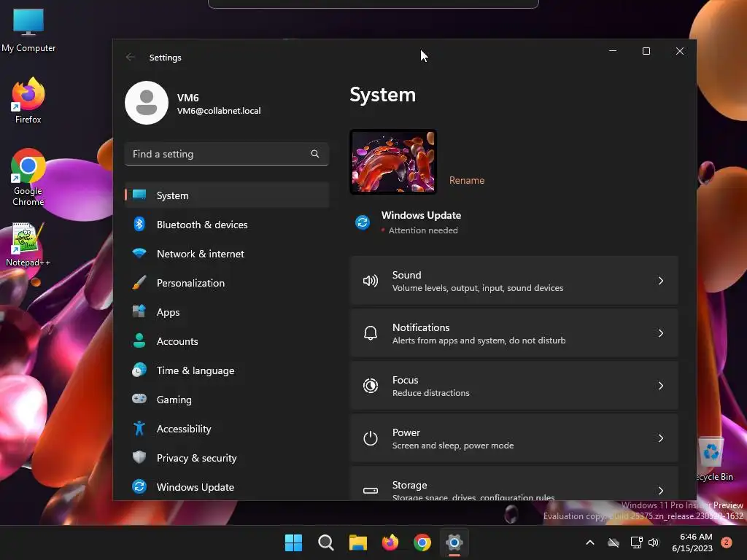The height and width of the screenshot is (560, 747).
Task: Click the Focus icon
Action: tap(370, 386)
